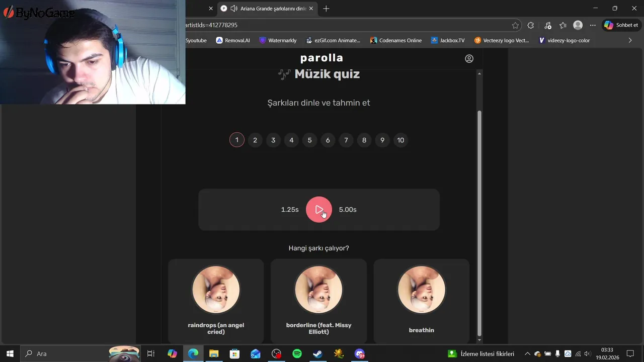Play the song snippet with the pink play button
This screenshot has width=644, height=362.
click(x=319, y=210)
